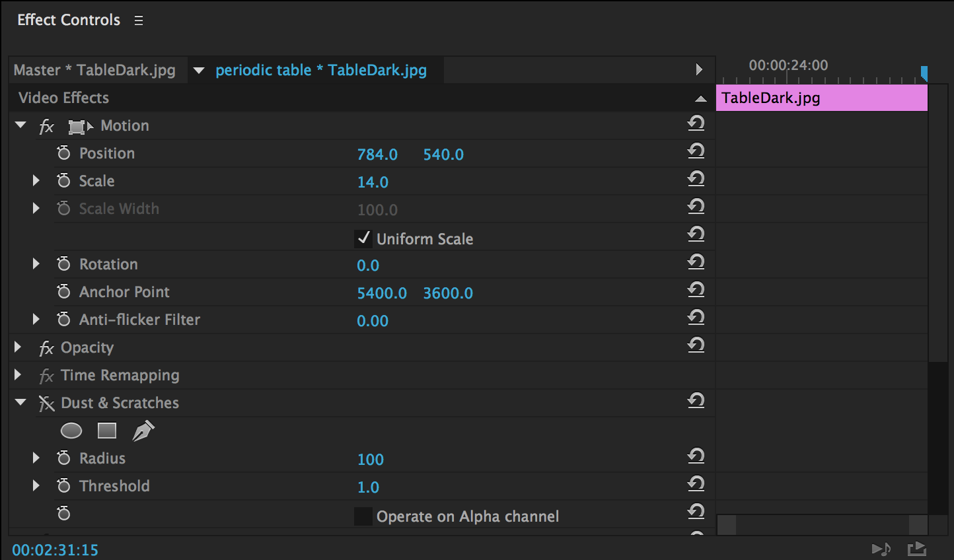Reset Operate on Alpha channel
This screenshot has height=560, width=954.
tap(696, 512)
